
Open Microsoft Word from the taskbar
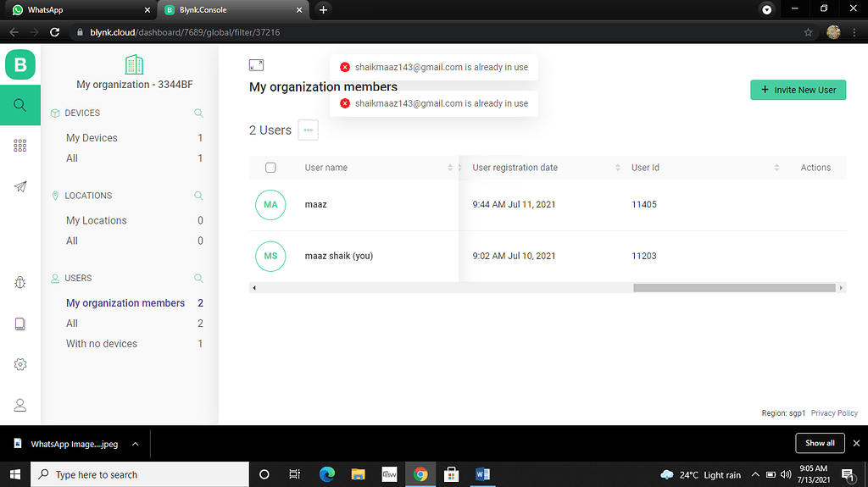(481, 474)
